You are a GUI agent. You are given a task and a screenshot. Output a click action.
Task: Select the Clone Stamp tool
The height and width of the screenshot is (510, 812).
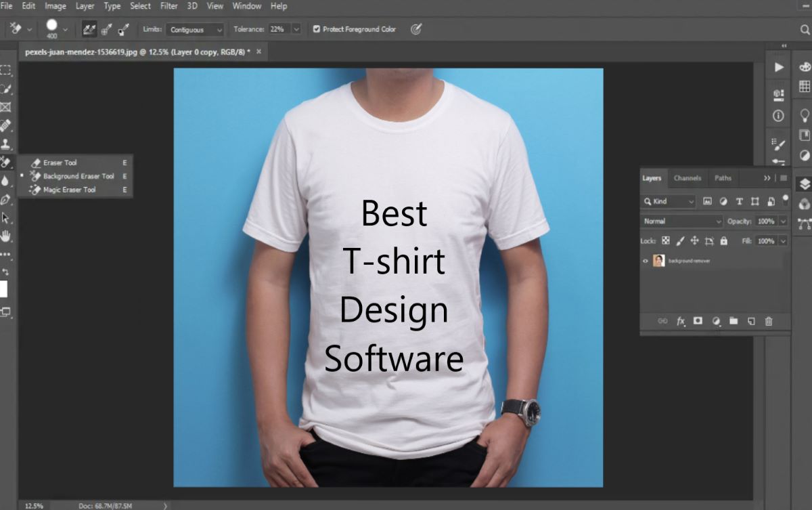click(5, 144)
